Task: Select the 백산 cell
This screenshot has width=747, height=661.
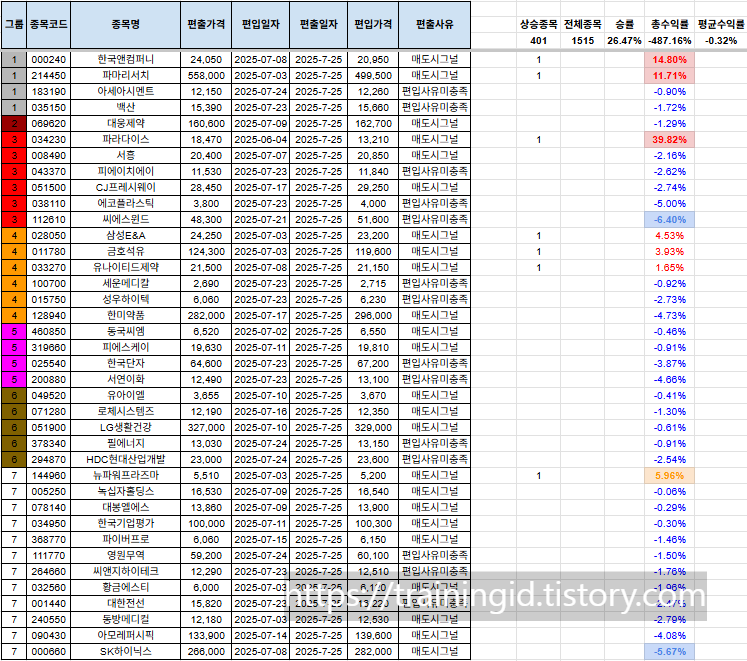Action: (126, 108)
